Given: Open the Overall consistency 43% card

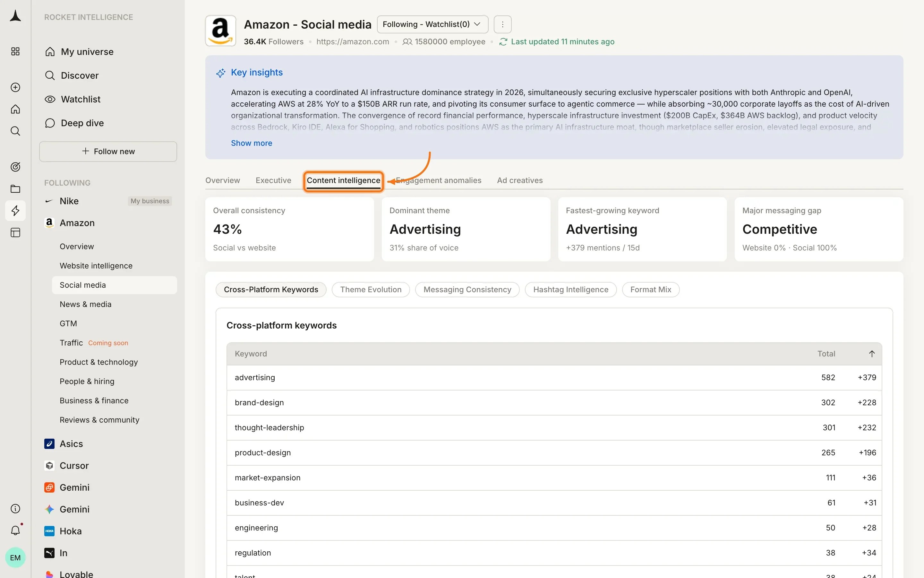Looking at the screenshot, I should 289,229.
